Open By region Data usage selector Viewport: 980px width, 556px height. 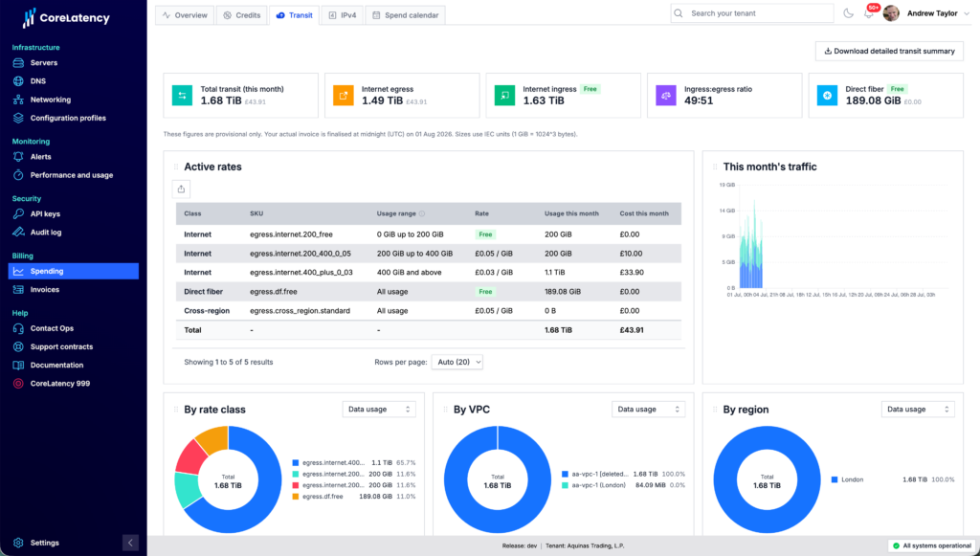918,410
